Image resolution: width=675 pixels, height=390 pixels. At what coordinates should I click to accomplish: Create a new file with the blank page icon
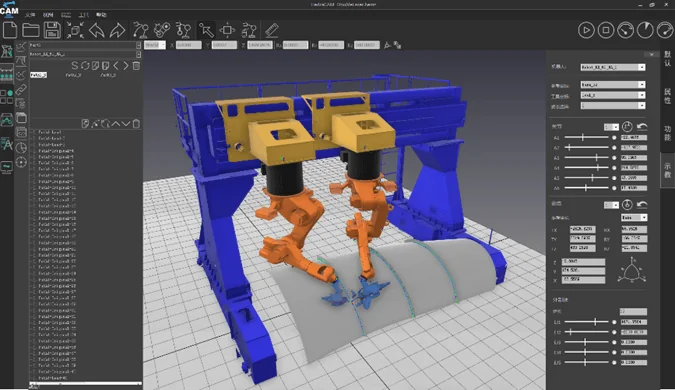(x=10, y=30)
